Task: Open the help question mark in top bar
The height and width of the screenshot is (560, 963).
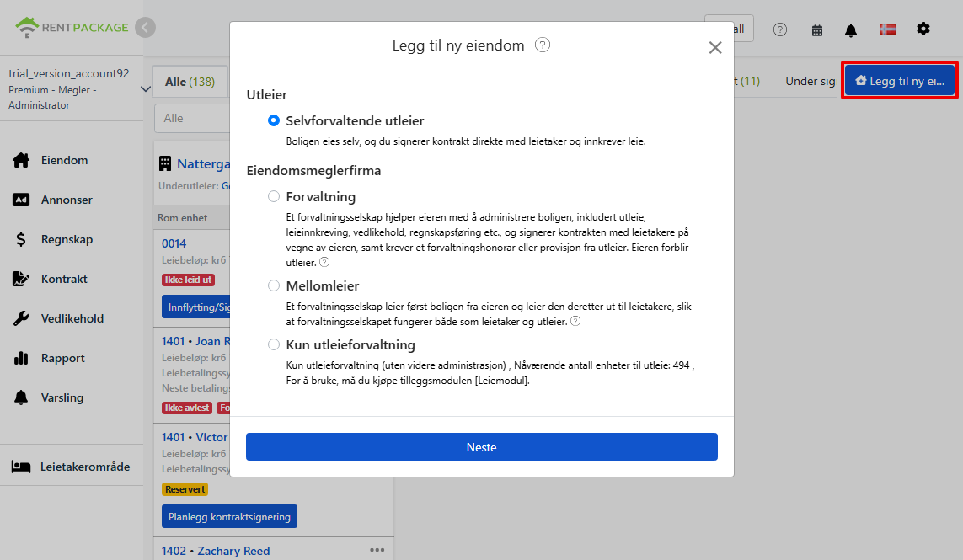Action: pyautogui.click(x=780, y=29)
